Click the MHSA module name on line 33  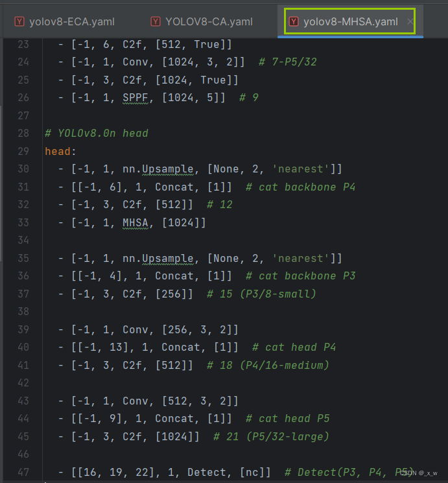click(x=136, y=223)
